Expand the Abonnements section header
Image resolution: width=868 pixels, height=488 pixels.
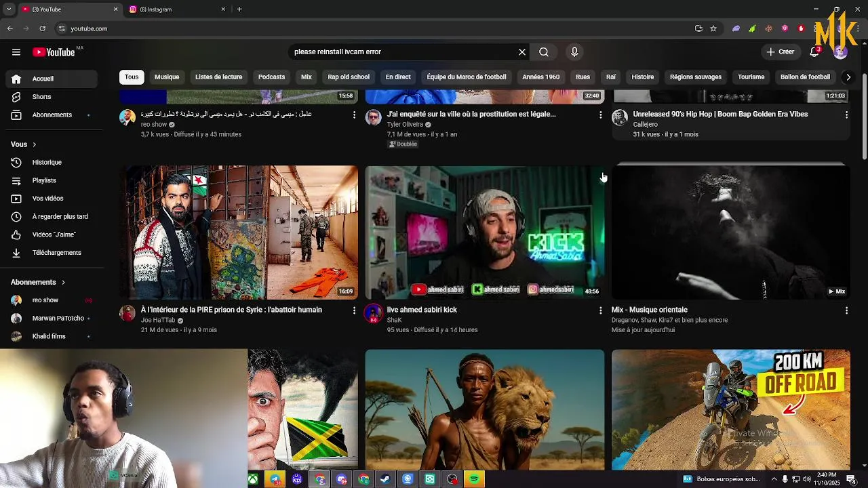click(x=38, y=282)
